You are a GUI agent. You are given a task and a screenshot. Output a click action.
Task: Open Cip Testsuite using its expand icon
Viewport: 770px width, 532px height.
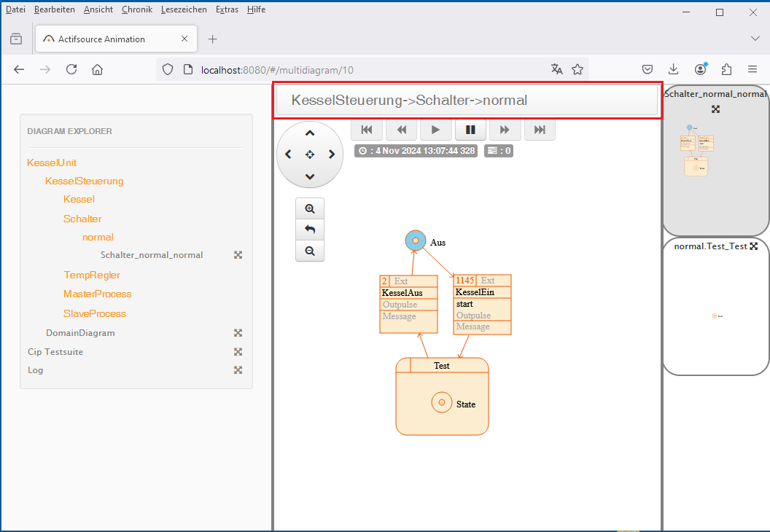238,352
